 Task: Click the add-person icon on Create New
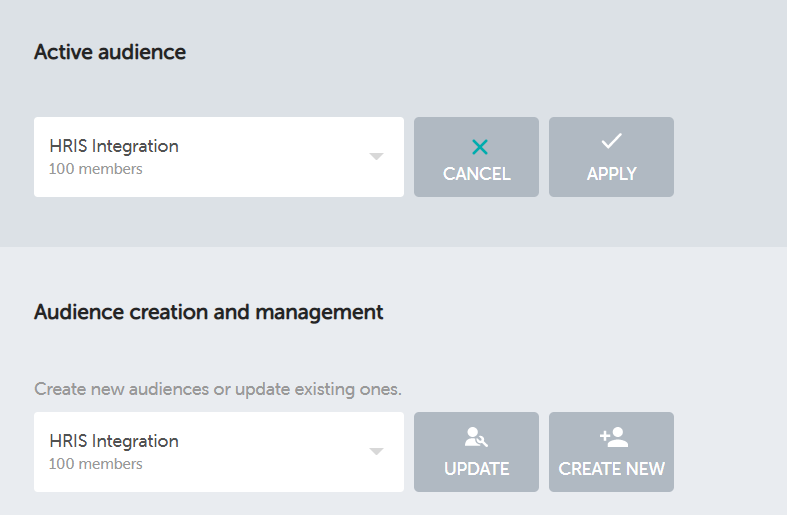(612, 437)
